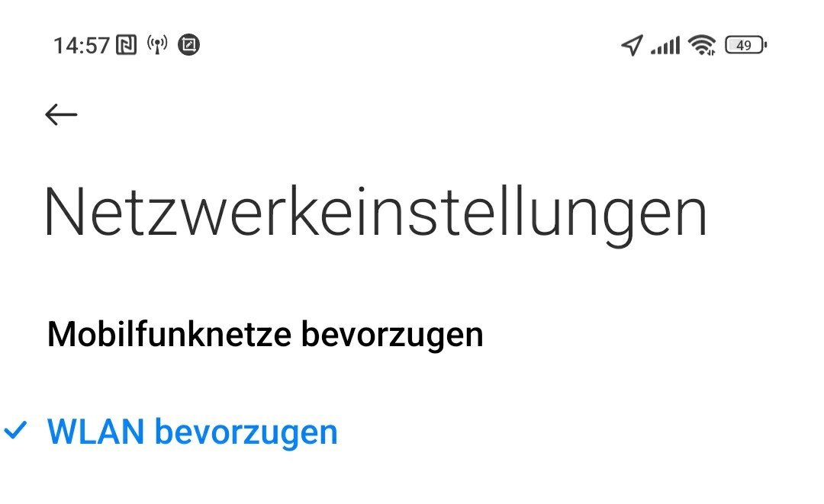Click 'bevorzugen' in the Mobilfunknetze row

[x=392, y=335]
